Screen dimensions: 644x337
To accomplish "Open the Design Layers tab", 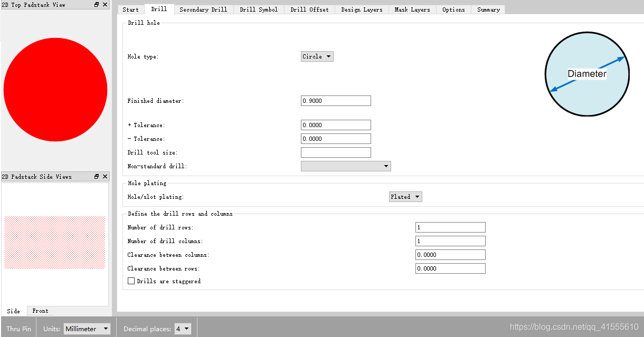I will (x=362, y=9).
